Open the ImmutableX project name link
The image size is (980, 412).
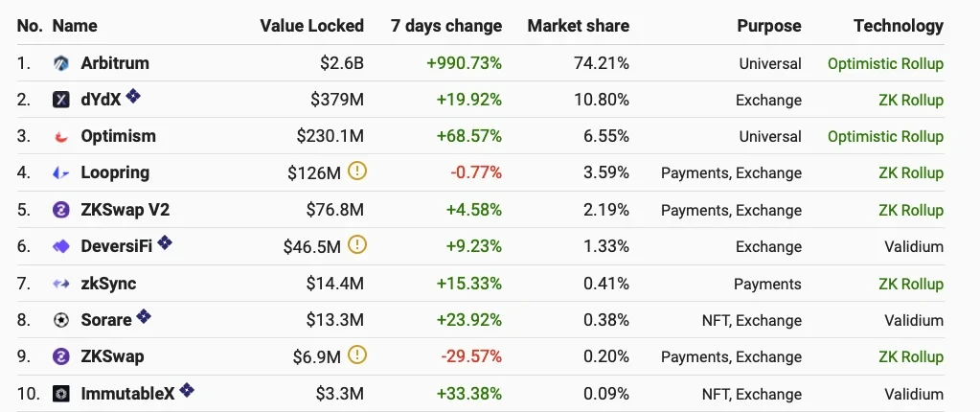point(129,394)
